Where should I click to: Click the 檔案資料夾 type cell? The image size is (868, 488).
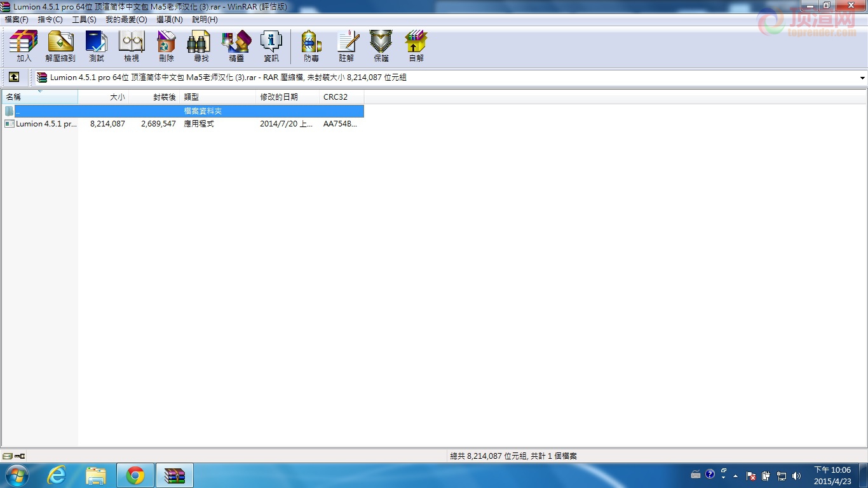tap(203, 111)
